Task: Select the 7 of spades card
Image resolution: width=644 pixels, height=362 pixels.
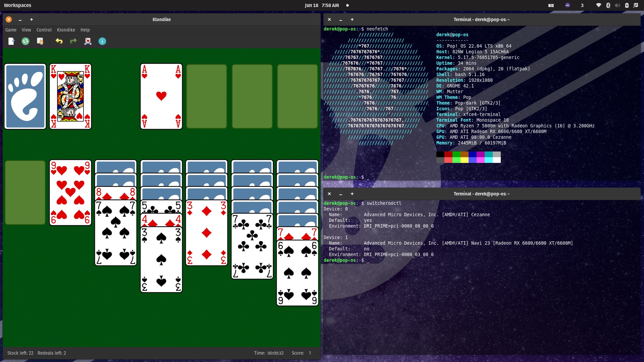Action: coord(116,233)
